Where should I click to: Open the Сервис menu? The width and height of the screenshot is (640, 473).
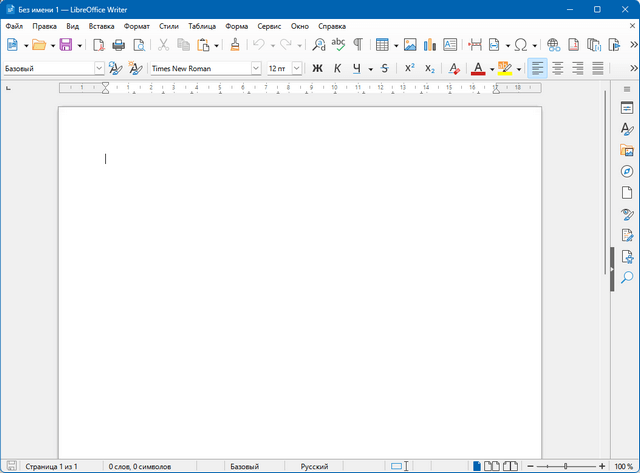[269, 25]
